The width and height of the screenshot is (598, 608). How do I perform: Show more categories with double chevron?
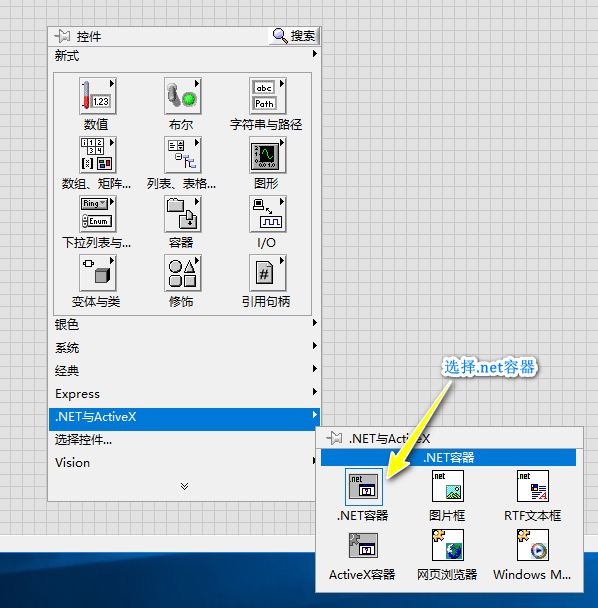pos(185,486)
